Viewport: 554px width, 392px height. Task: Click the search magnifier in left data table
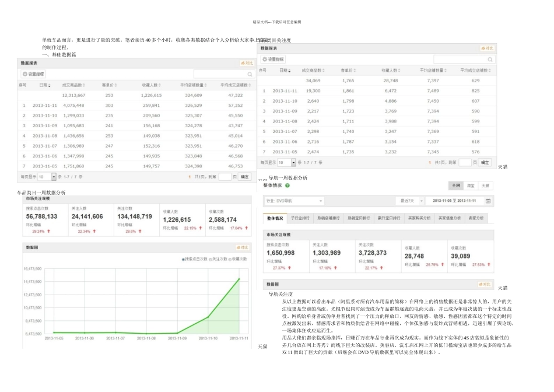click(x=250, y=75)
